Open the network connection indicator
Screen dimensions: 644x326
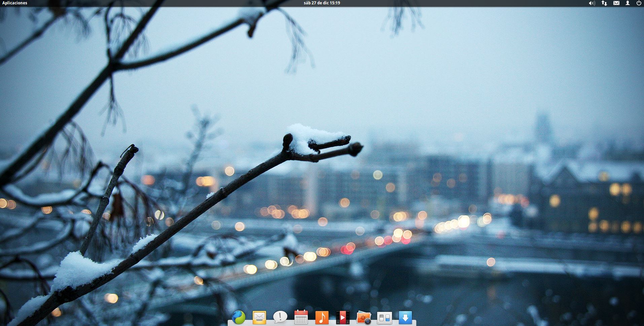click(x=604, y=3)
